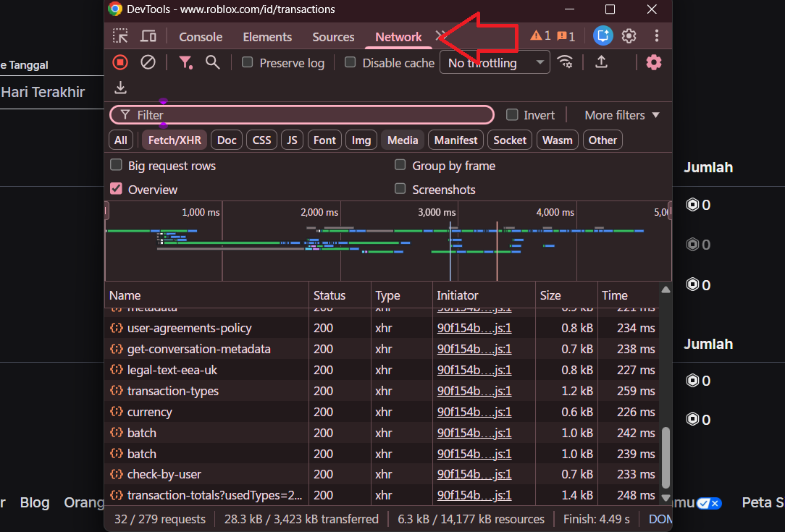Open network conditions wifi icon
The image size is (785, 532).
(x=566, y=62)
